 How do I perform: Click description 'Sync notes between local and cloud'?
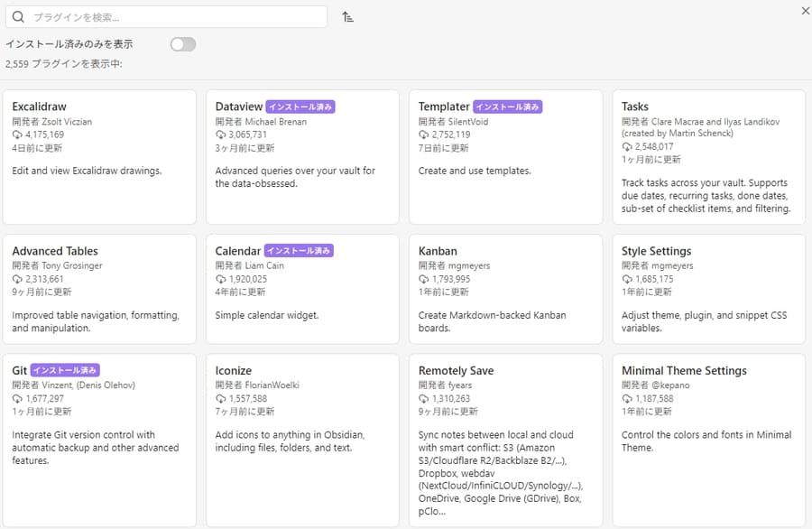click(501, 473)
